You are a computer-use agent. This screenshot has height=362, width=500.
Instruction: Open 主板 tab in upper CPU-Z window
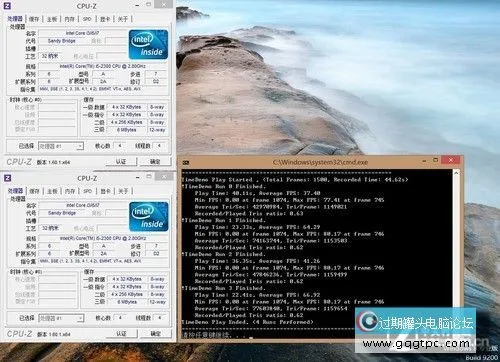[x=52, y=19]
